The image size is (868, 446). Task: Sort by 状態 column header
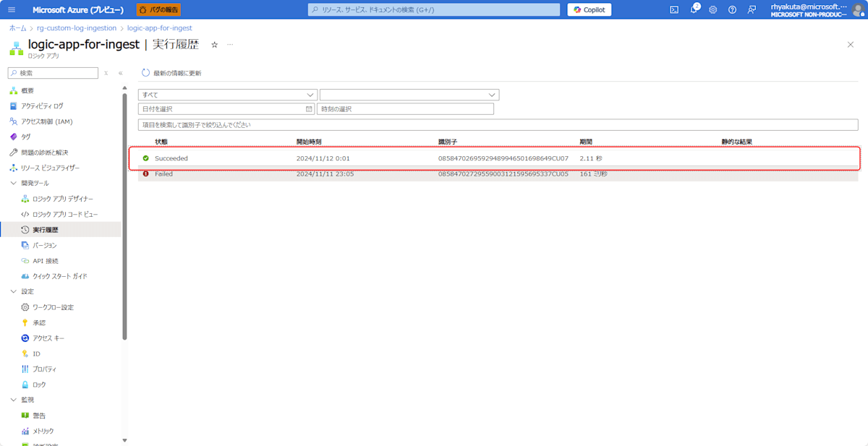tap(161, 142)
